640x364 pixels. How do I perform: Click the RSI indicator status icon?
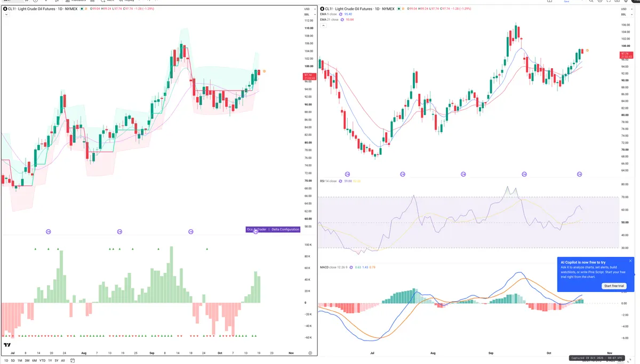(341, 181)
